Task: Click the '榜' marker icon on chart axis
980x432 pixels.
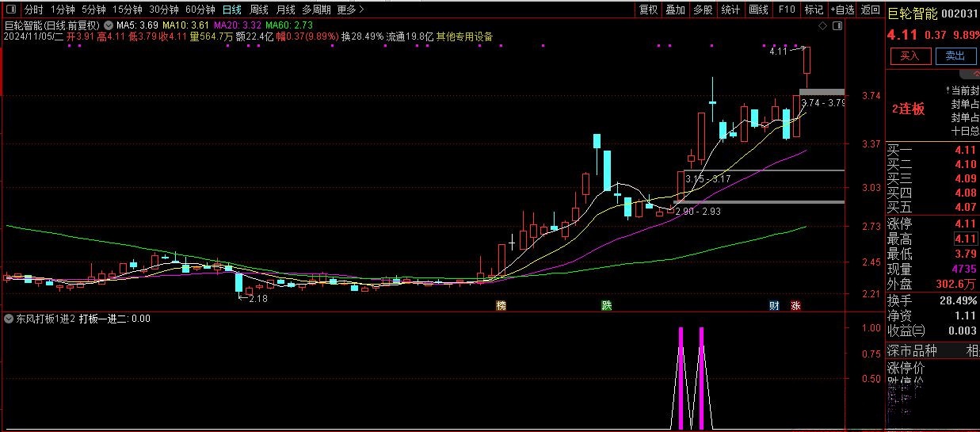Action: [x=501, y=305]
